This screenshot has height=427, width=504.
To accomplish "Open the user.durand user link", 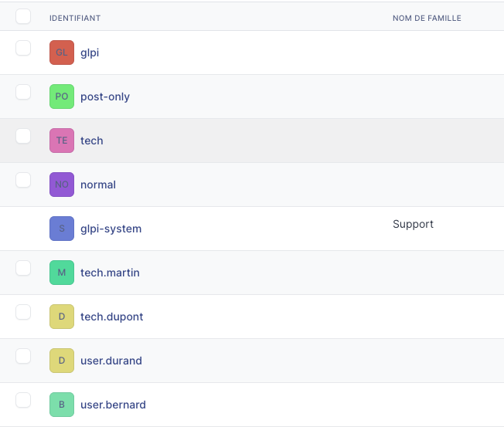I will coord(111,361).
